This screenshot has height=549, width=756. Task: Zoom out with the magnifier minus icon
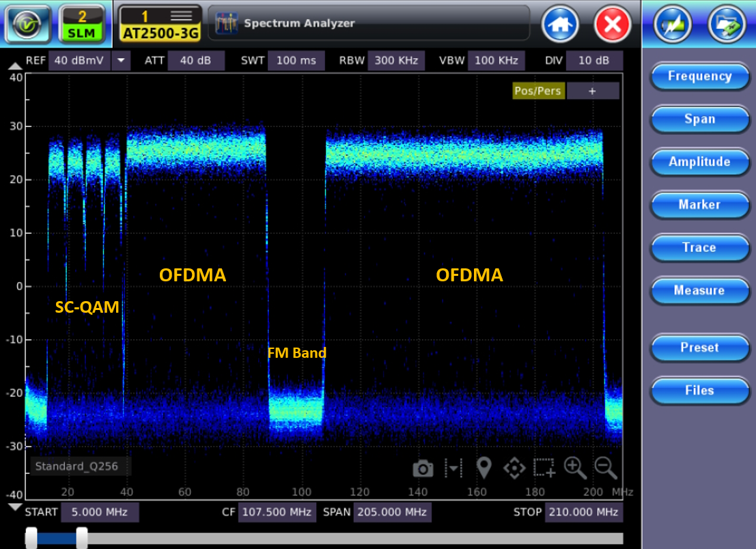(x=605, y=469)
